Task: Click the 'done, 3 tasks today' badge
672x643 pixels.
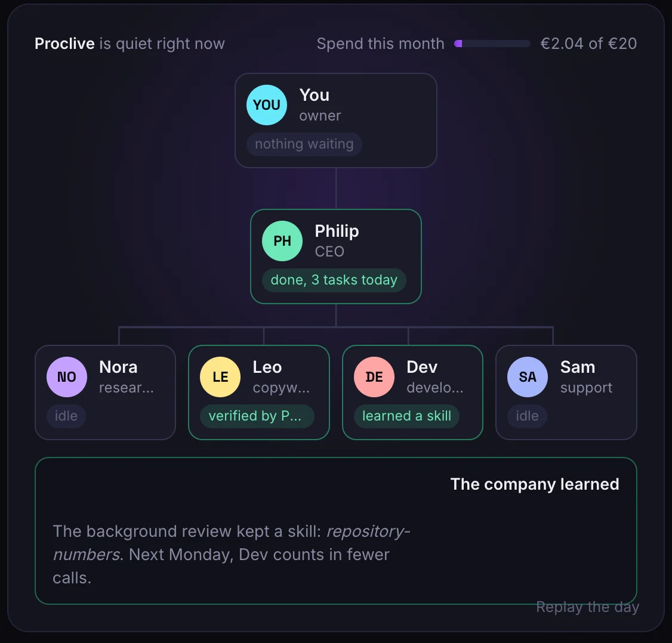Action: [x=334, y=280]
